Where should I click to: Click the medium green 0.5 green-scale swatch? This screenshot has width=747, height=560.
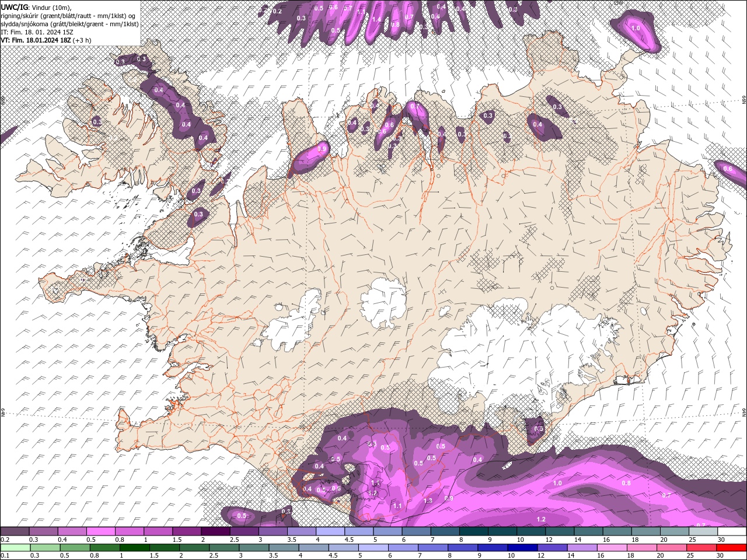tap(75, 548)
